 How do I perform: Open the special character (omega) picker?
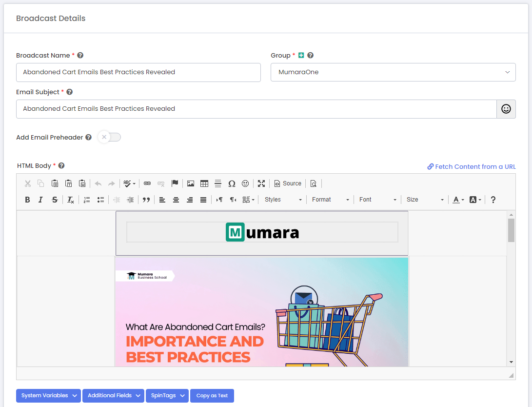[x=232, y=183]
